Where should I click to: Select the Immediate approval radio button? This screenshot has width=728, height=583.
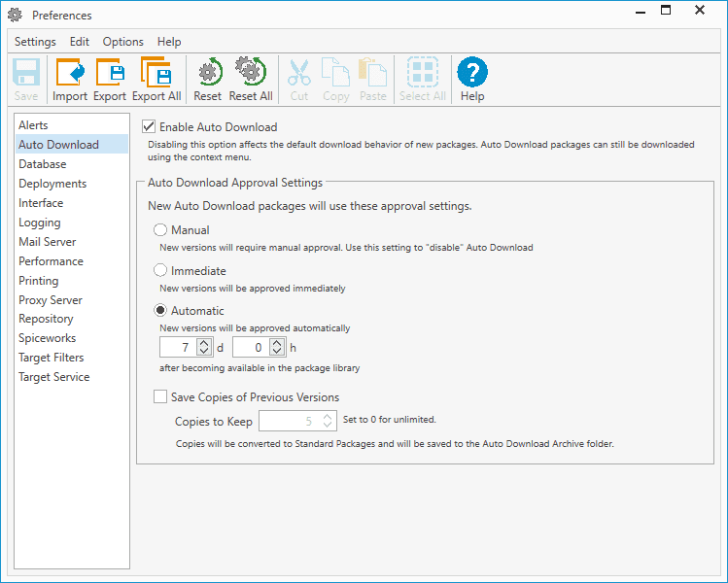coord(160,270)
